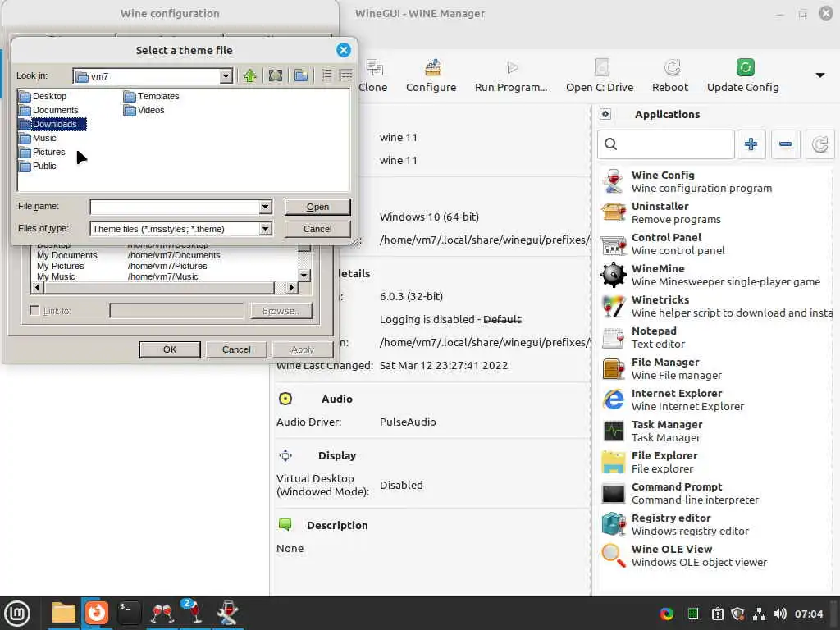This screenshot has width=840, height=630.
Task: Select the Desktop folder
Action: (x=43, y=96)
